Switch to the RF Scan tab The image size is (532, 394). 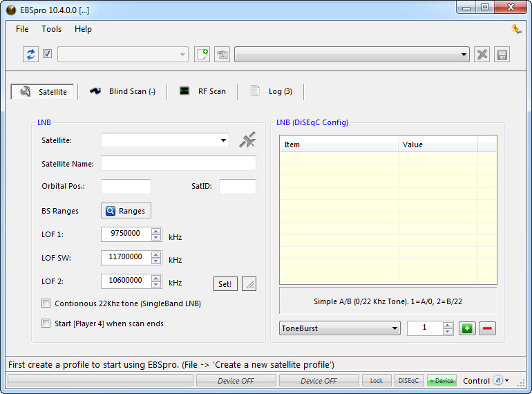(202, 91)
